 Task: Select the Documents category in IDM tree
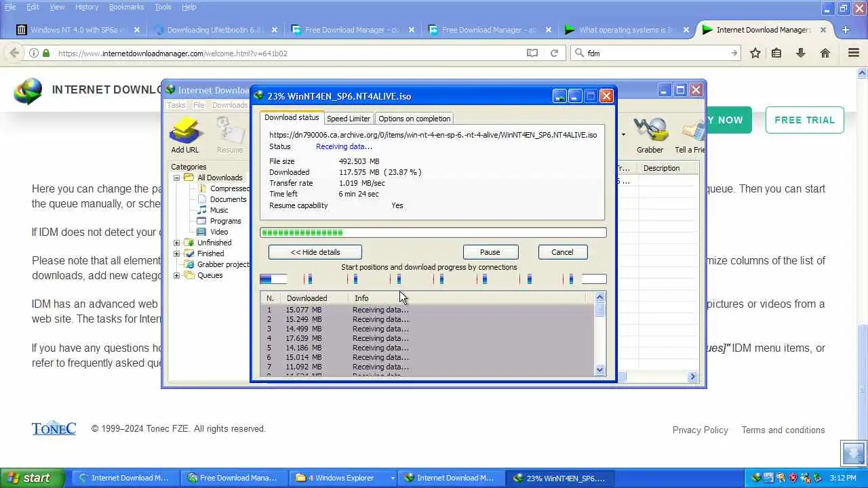(228, 199)
